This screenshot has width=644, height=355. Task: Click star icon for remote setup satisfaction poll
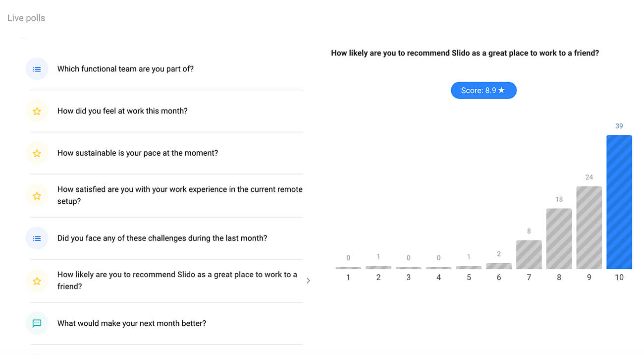tap(37, 196)
